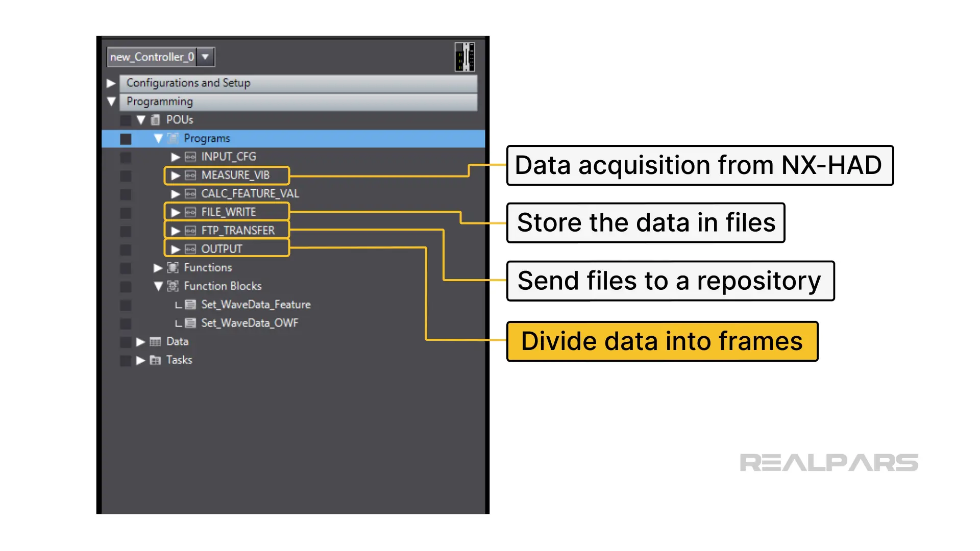
Task: Toggle the marker box beside Tasks
Action: tap(126, 361)
